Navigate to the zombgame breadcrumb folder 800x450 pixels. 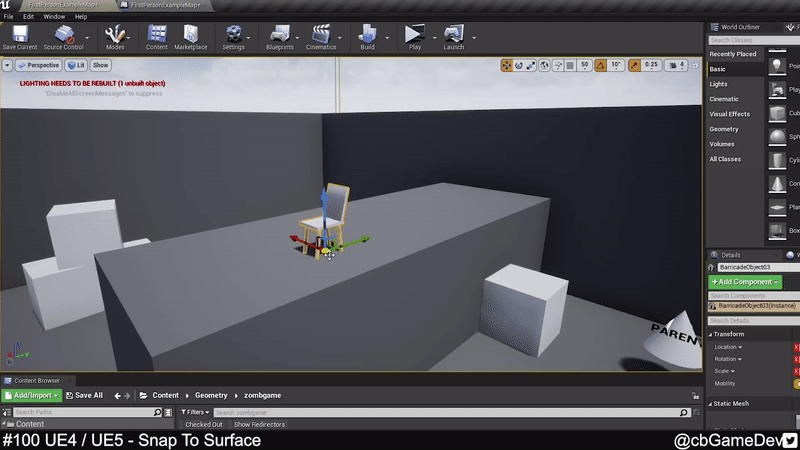pyautogui.click(x=263, y=395)
